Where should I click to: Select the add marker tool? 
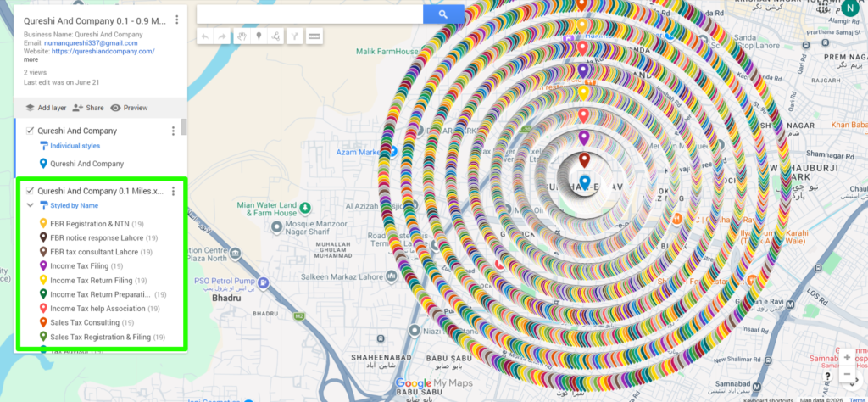259,36
